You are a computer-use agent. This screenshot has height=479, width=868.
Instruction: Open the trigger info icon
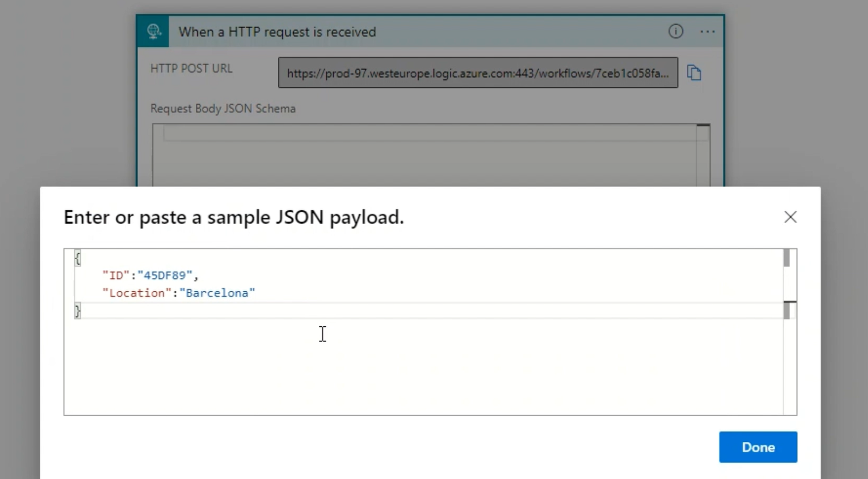pos(675,32)
